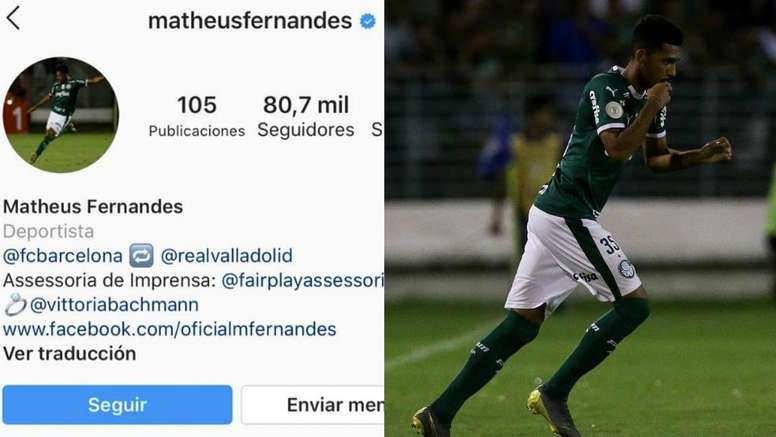
Task: Click the blue Seguir button
Action: coord(117,405)
